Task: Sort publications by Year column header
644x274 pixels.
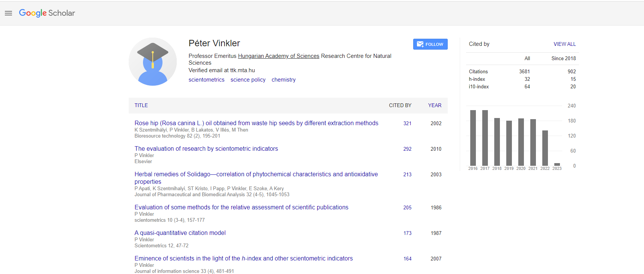Action: pos(435,106)
